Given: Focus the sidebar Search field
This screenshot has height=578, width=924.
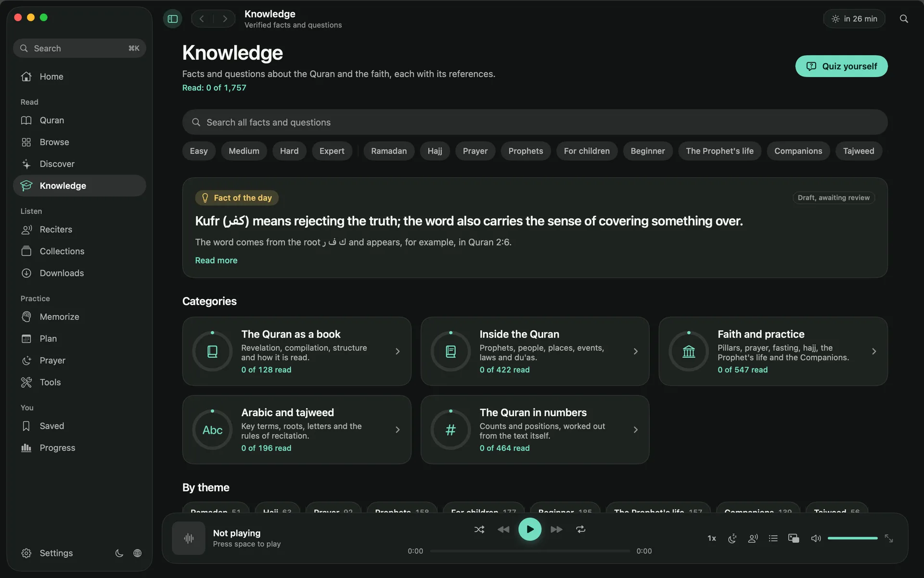Looking at the screenshot, I should (x=79, y=48).
